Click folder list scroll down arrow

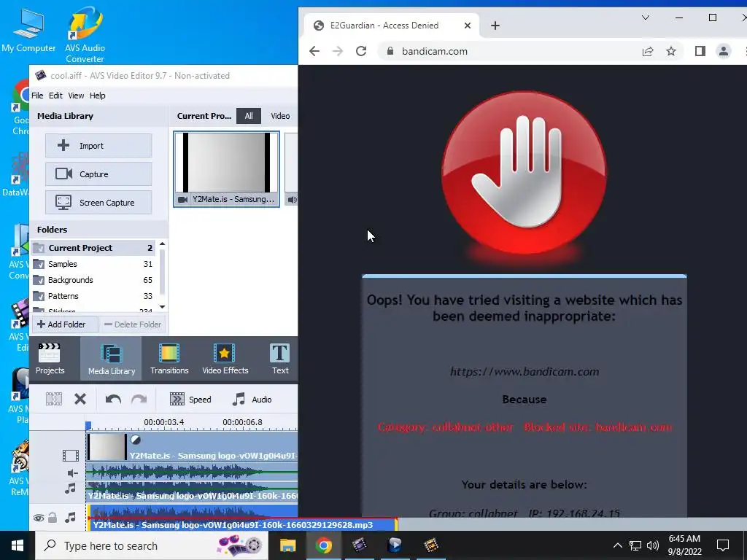pos(163,307)
